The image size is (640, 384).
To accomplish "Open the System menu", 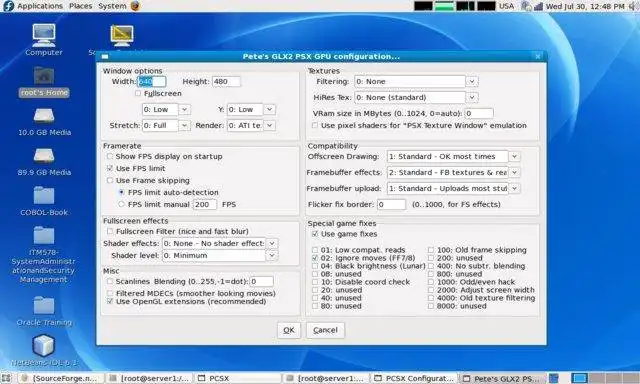I will [x=112, y=6].
